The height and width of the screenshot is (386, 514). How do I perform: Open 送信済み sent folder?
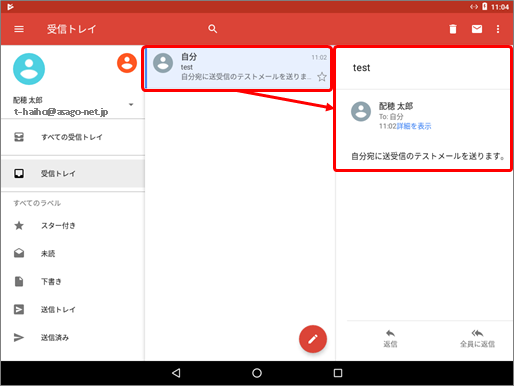(73, 338)
